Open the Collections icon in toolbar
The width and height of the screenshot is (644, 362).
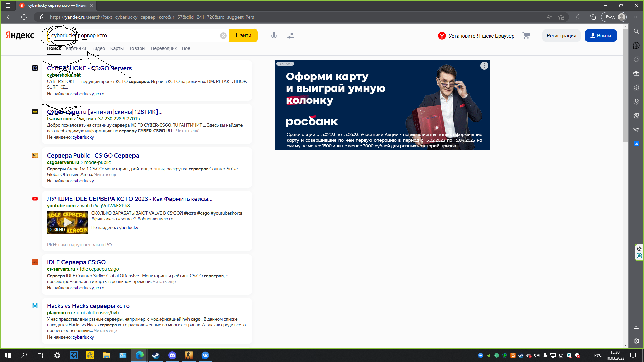click(593, 17)
